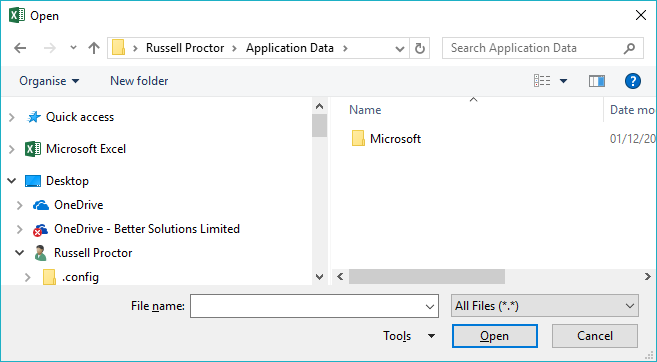Expand the Quick access node
Viewport: 657px width, 362px height.
tap(12, 117)
